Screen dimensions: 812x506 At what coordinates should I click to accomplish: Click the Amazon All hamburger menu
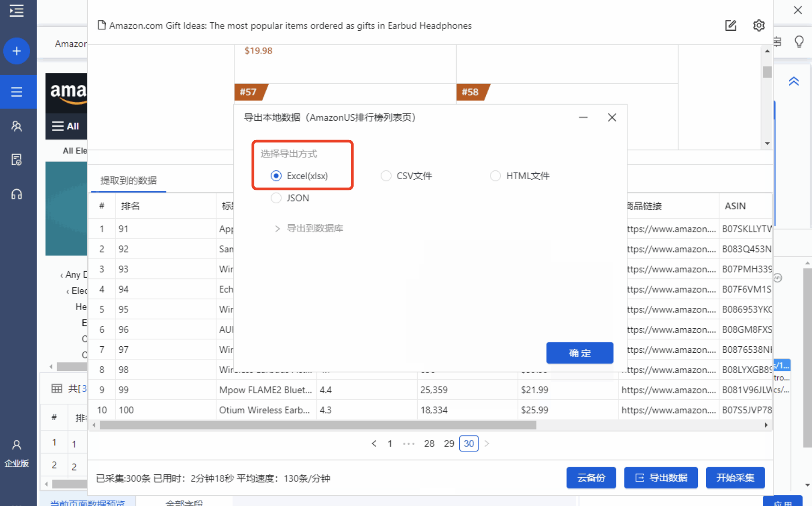[x=65, y=126]
